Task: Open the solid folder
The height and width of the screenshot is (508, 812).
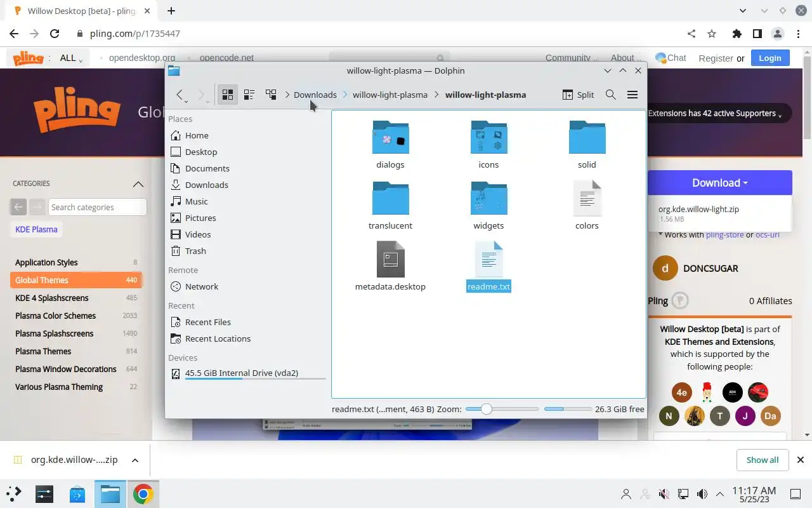Action: 587,145
